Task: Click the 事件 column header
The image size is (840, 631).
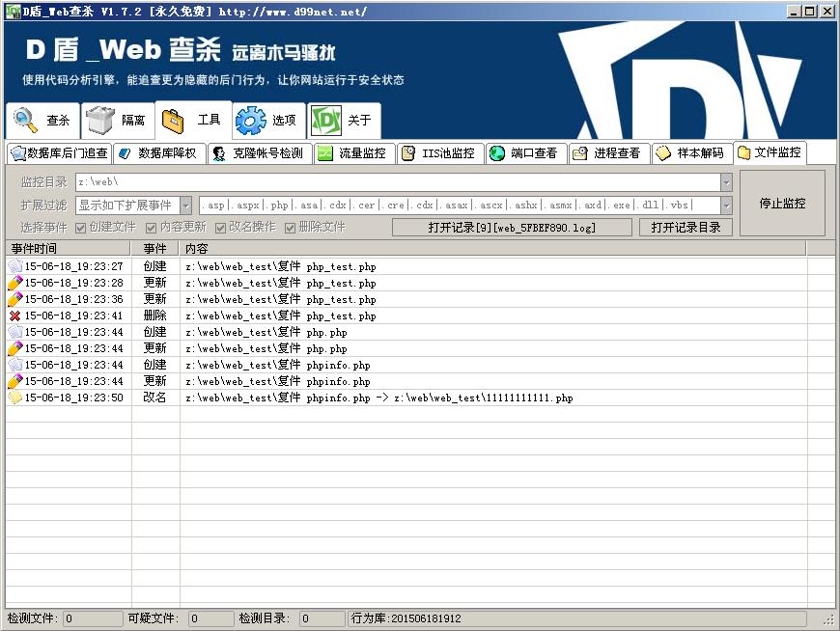Action: [x=154, y=248]
